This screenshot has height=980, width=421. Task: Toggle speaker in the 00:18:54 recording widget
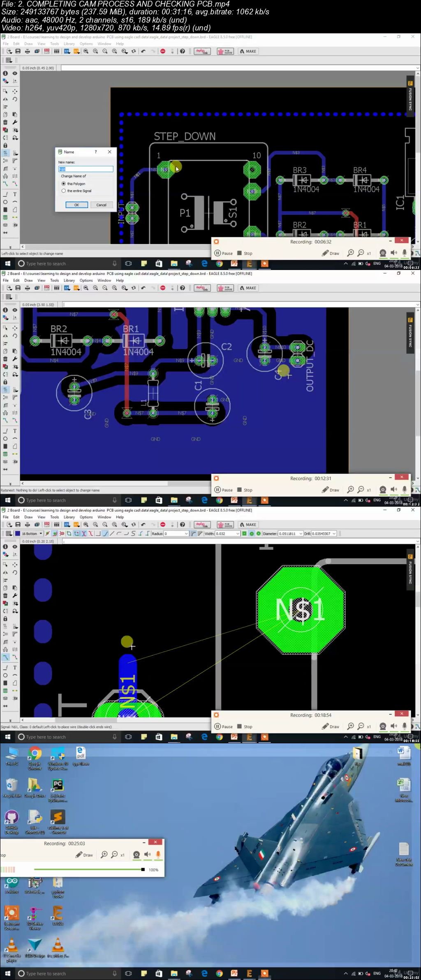(x=394, y=726)
